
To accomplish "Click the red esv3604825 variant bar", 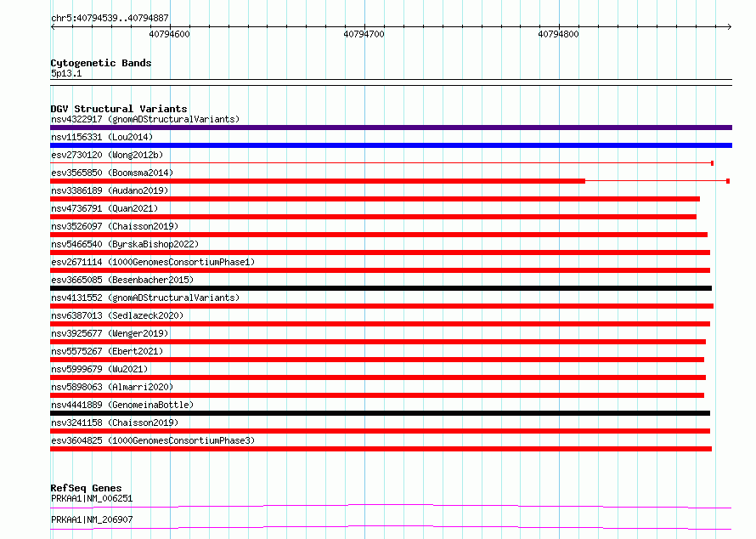I will [x=381, y=449].
